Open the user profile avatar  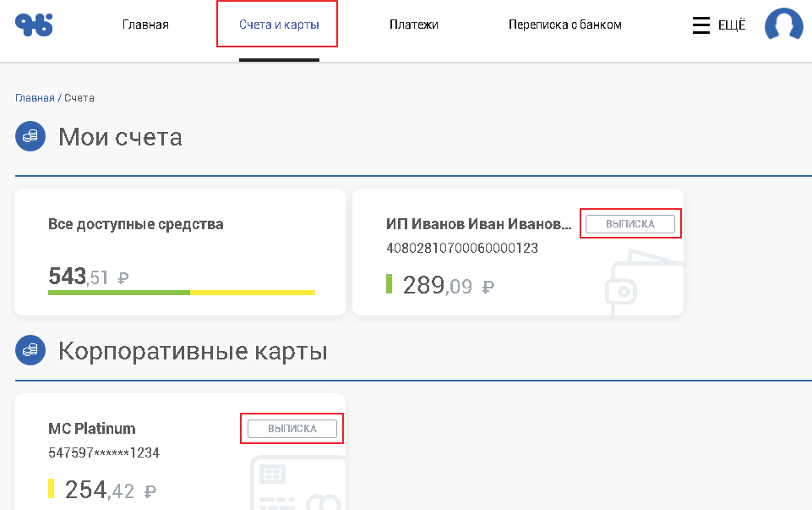(783, 25)
